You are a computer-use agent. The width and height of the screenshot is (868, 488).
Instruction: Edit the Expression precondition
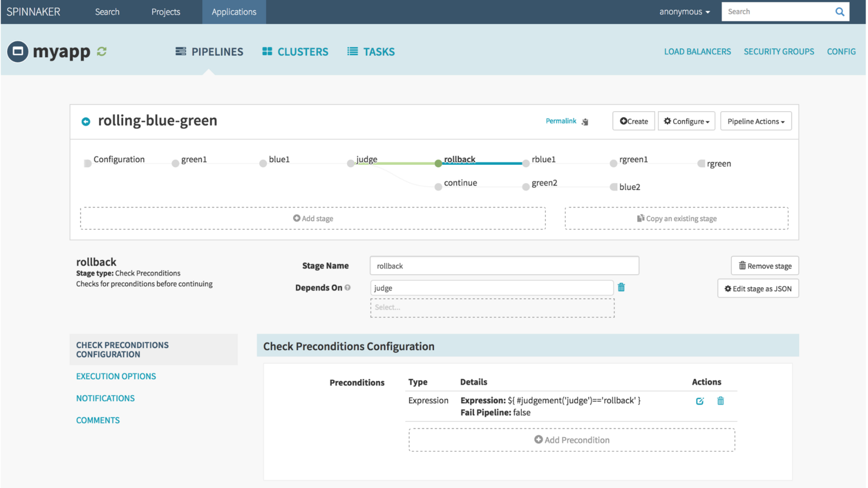point(700,401)
